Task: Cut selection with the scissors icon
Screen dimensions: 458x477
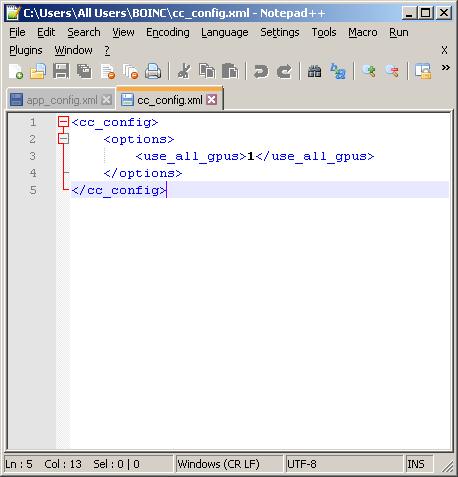Action: (x=184, y=71)
